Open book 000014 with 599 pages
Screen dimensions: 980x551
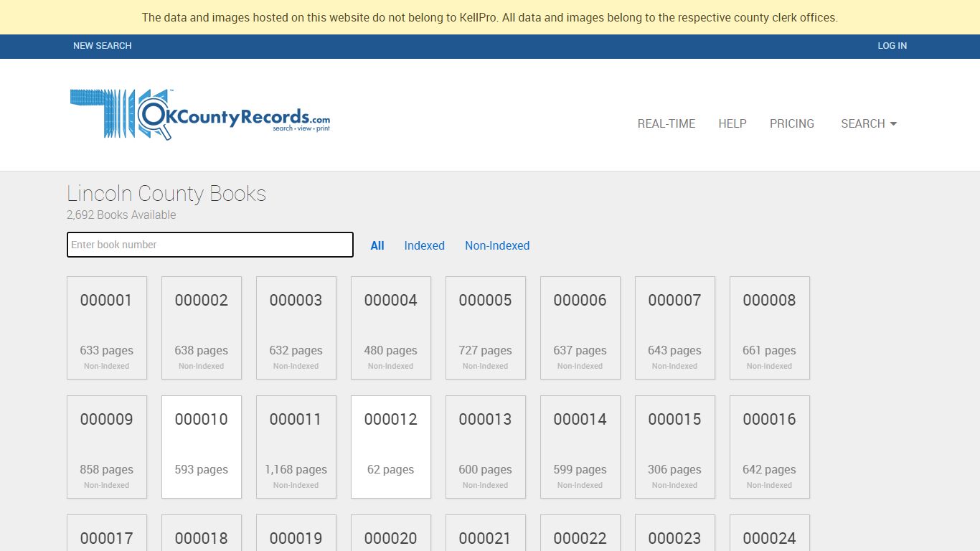(580, 447)
